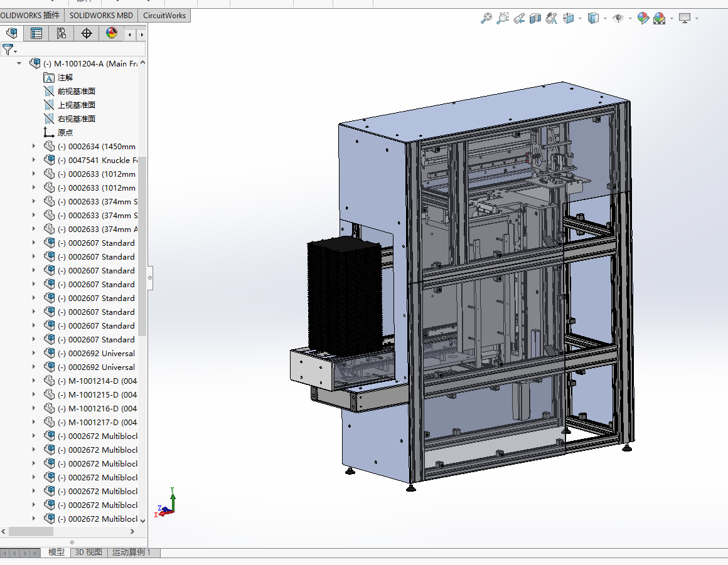The height and width of the screenshot is (565, 728).
Task: Click the Display Style cube icon
Action: click(x=593, y=19)
